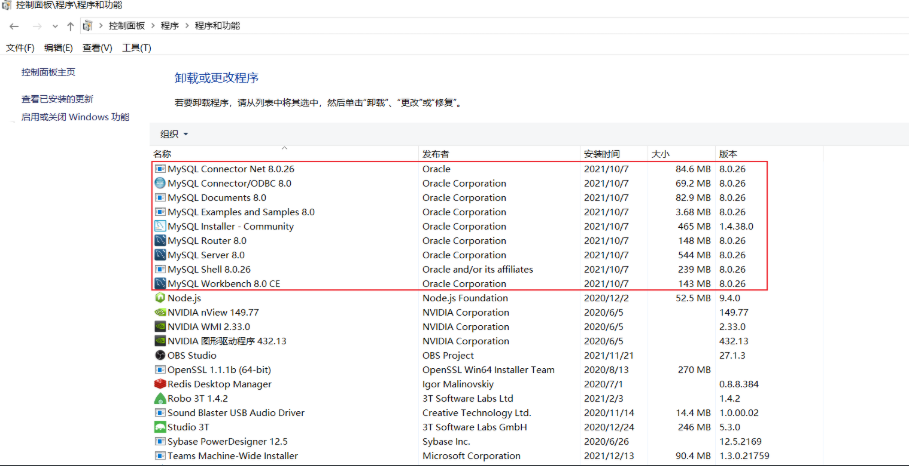Image resolution: width=909 pixels, height=466 pixels.
Task: Click the 3T Software Labs GmbH publisher
Action: click(474, 427)
